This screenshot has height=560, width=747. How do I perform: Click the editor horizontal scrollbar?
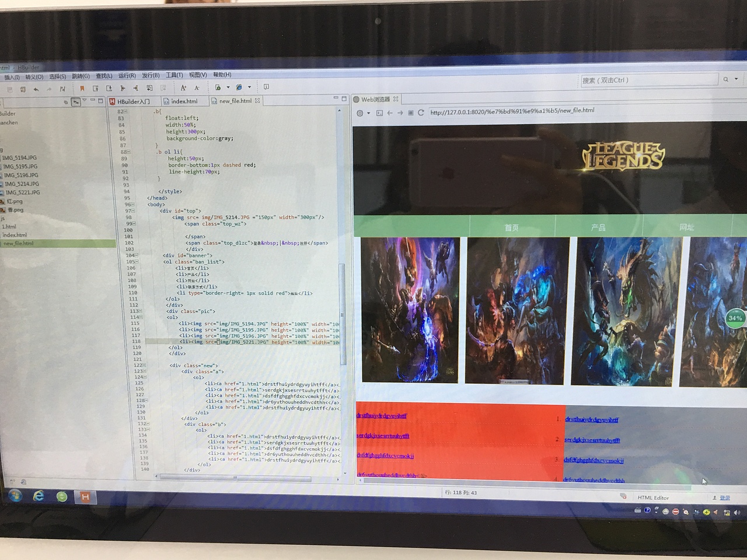tap(236, 478)
